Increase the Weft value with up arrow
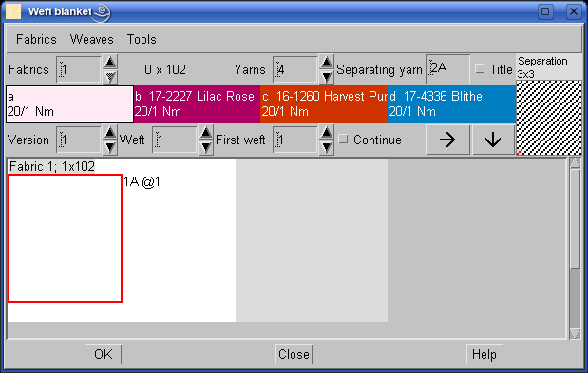The width and height of the screenshot is (588, 373). coord(206,132)
